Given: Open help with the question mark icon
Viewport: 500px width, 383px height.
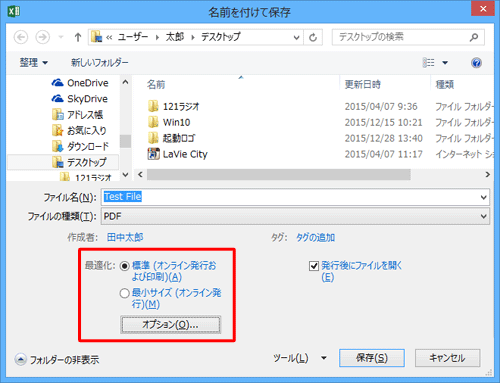Looking at the screenshot, I should 476,63.
